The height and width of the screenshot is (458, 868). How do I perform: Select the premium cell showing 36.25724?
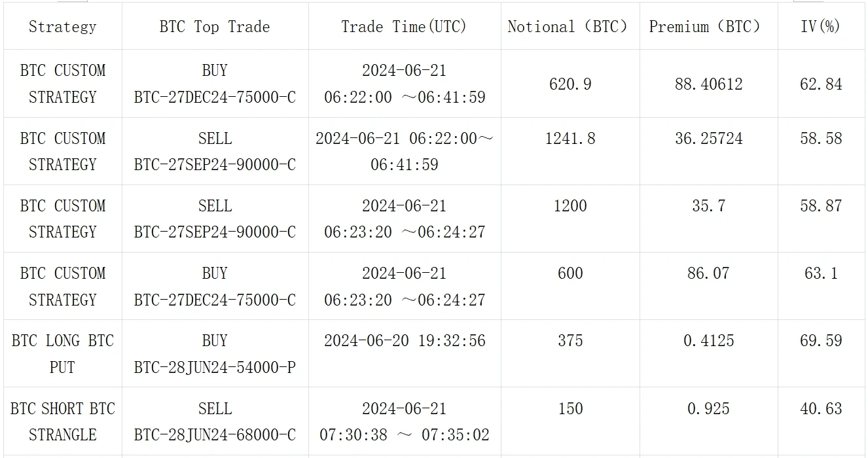(708, 139)
